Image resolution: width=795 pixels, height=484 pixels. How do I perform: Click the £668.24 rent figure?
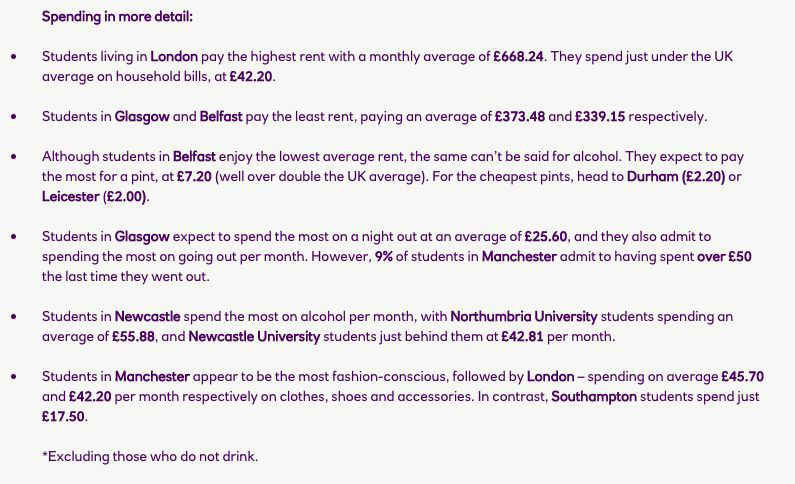click(x=518, y=56)
